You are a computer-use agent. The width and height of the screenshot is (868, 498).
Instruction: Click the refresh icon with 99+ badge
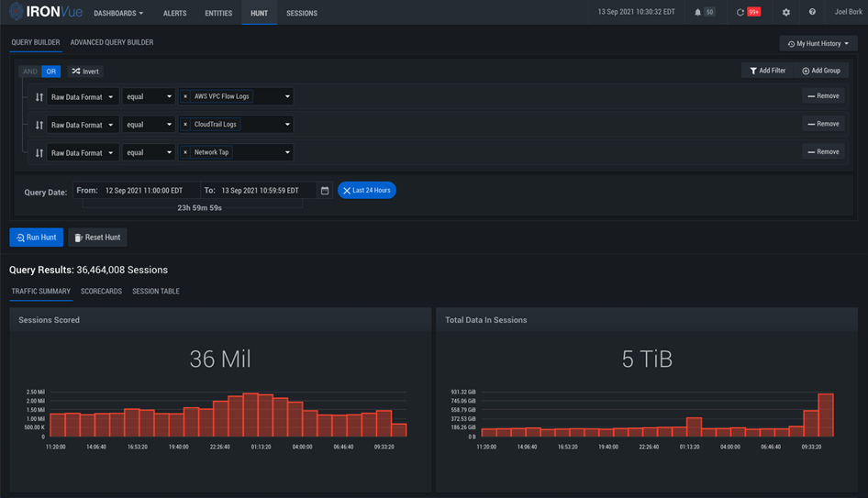coord(740,13)
